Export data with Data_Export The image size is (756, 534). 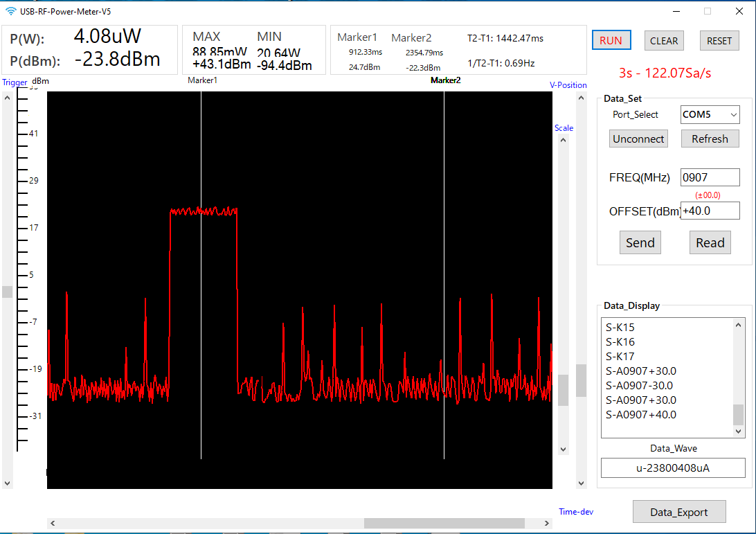tap(679, 512)
